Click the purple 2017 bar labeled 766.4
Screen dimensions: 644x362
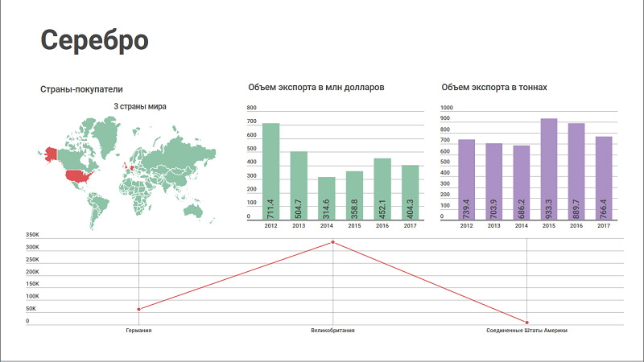604,178
